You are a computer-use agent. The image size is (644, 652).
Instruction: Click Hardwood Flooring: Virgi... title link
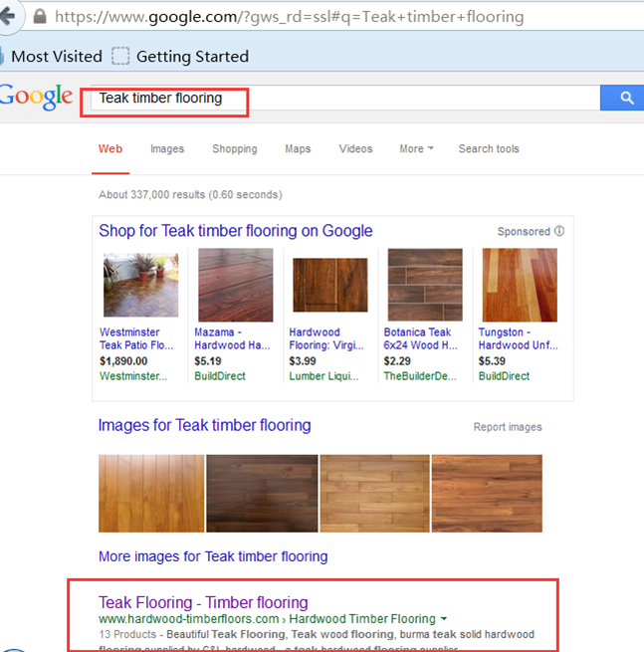click(326, 338)
